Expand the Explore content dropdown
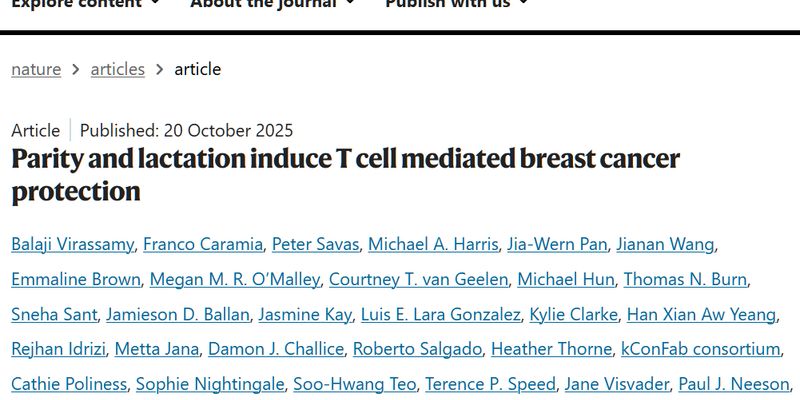Image resolution: width=800 pixels, height=400 pixels. tap(84, 4)
